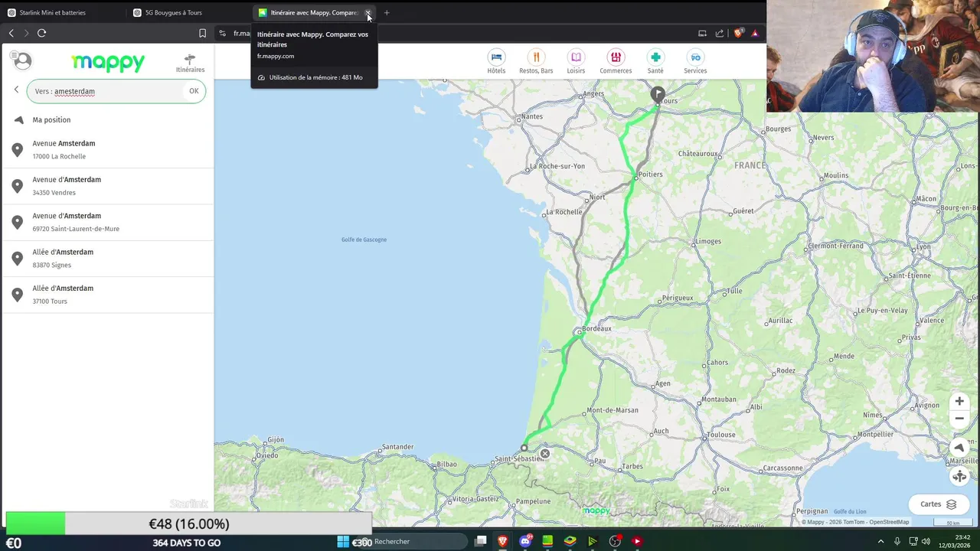Open the Restos, Bars category

(536, 62)
